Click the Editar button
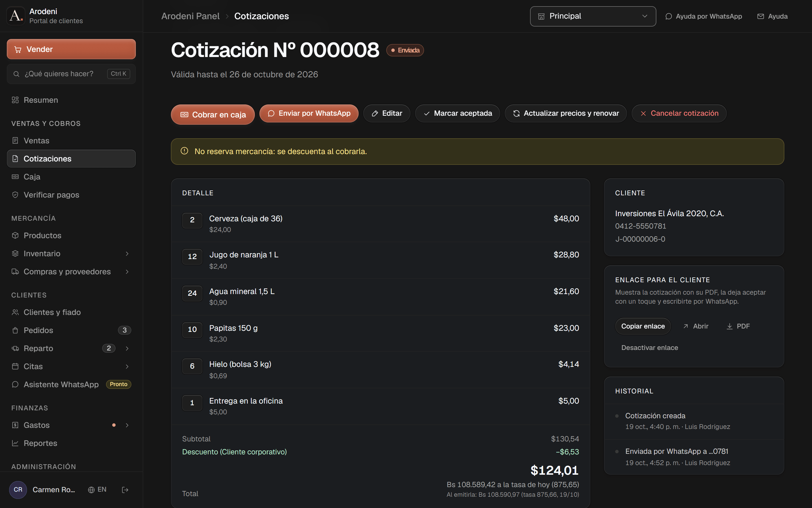Viewport: 812px width, 508px height. coord(387,113)
